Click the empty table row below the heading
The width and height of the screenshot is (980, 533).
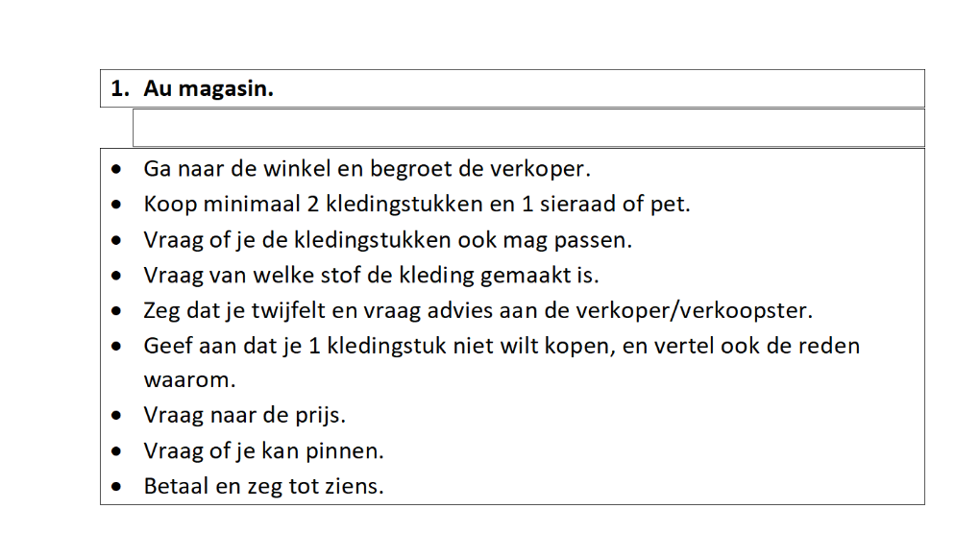tap(527, 128)
